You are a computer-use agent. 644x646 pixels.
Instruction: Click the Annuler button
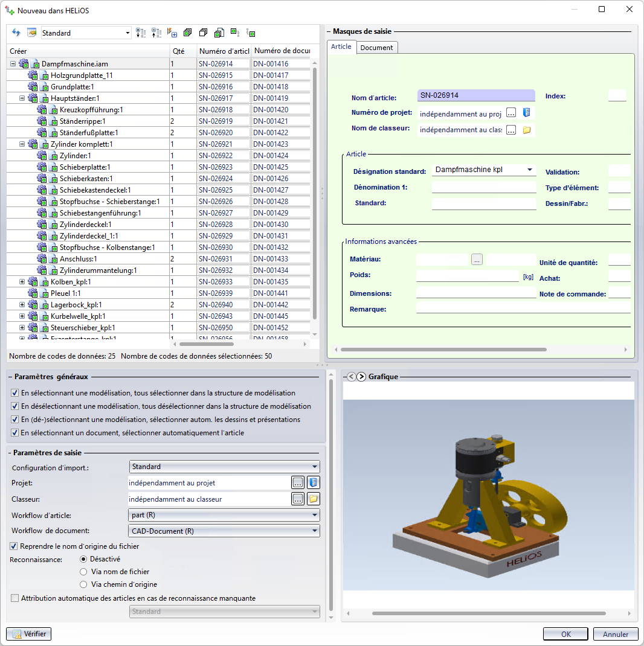(x=616, y=634)
